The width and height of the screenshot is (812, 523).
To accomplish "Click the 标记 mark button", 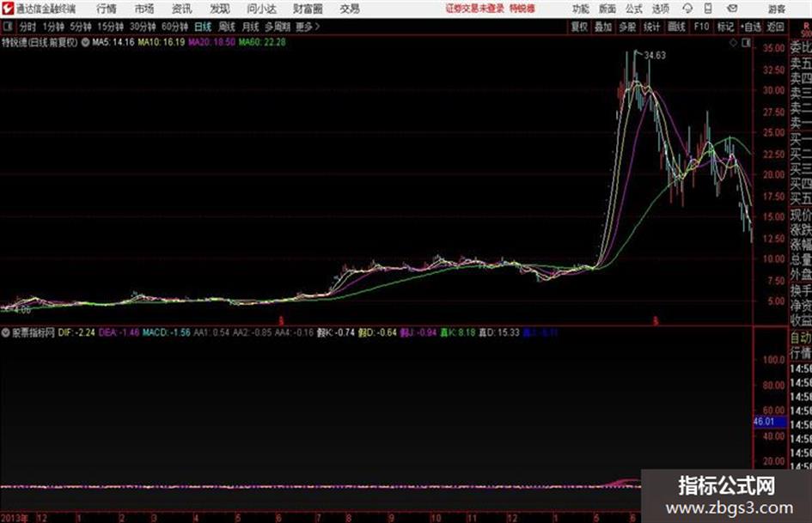I will point(725,27).
